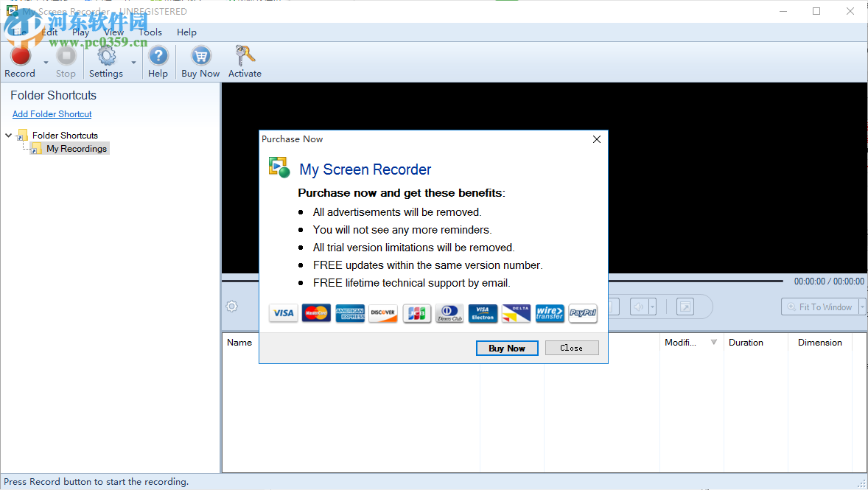Click the pop-out player window icon
Screen dimensions: 868x490
click(685, 306)
